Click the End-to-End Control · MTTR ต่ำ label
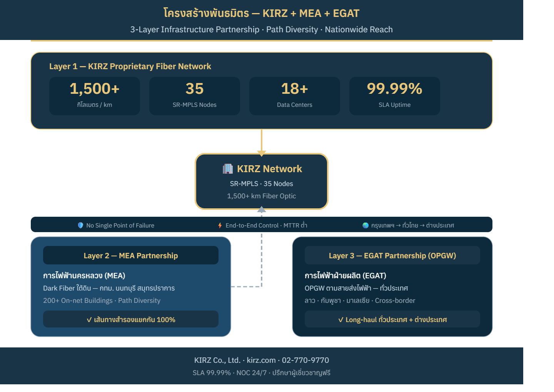 coord(266,226)
